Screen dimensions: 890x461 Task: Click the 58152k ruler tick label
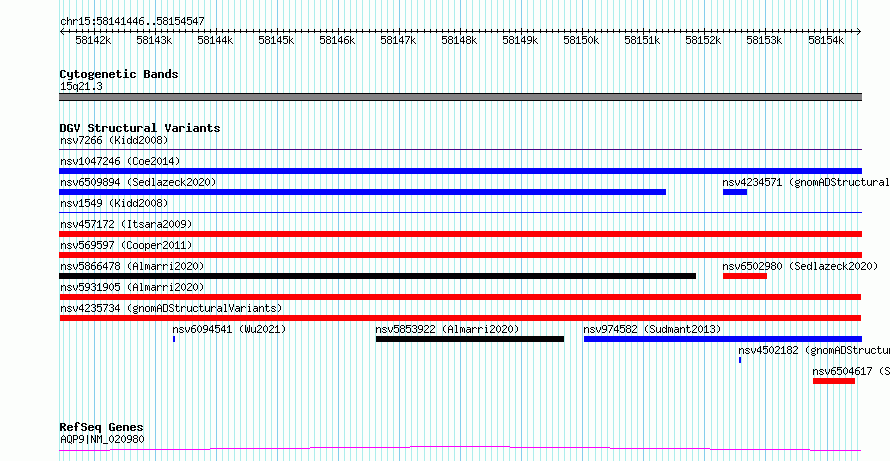pos(703,41)
